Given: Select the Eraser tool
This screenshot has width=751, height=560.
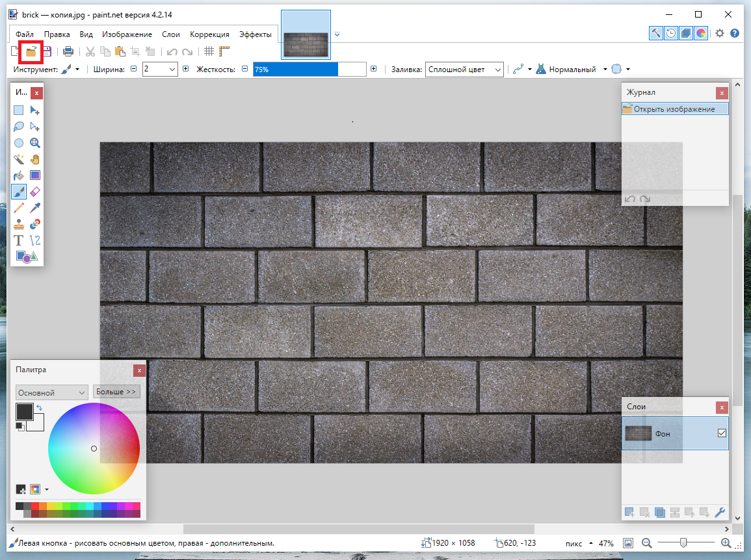Looking at the screenshot, I should 35,192.
